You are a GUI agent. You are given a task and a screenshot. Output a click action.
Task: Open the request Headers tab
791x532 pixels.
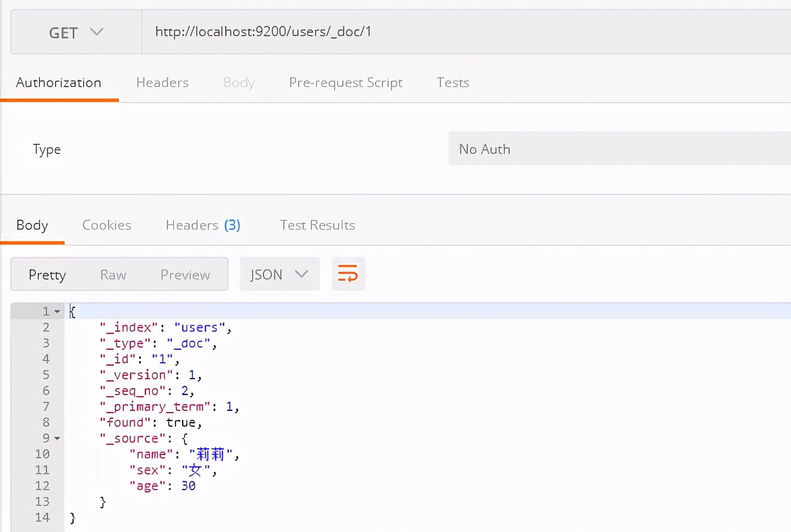coord(162,83)
